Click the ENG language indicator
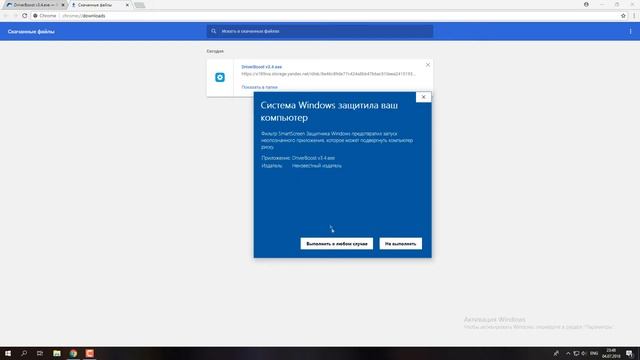The height and width of the screenshot is (360, 640). (x=594, y=353)
